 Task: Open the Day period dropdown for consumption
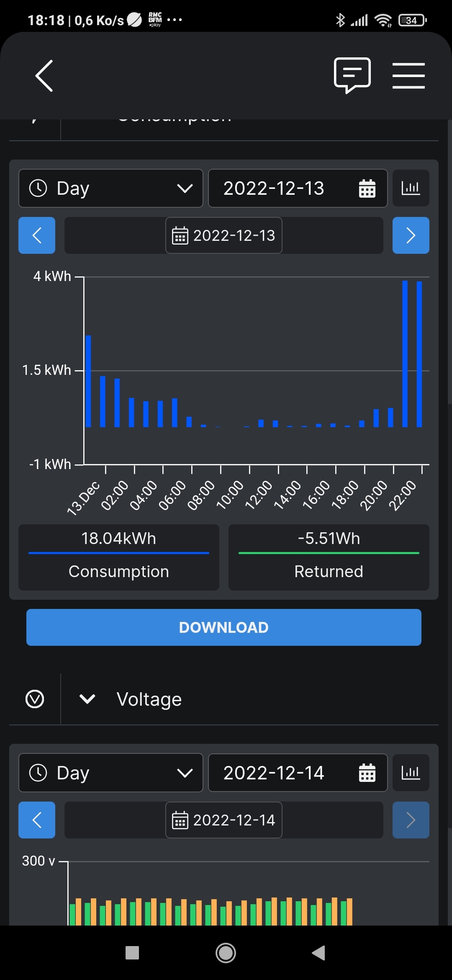111,188
